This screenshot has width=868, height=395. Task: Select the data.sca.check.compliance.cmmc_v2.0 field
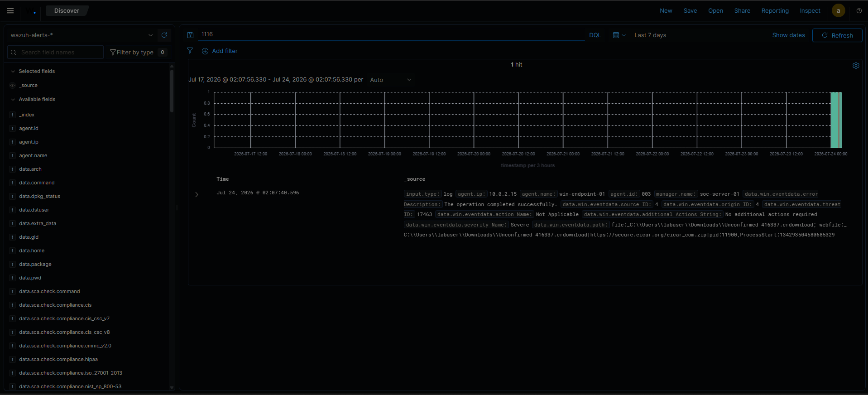point(65,346)
